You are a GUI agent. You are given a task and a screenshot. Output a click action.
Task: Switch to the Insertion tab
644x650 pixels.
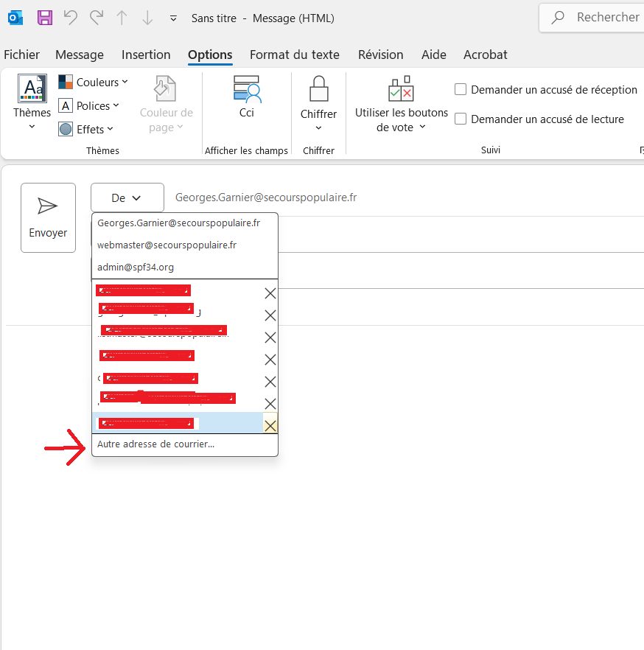coord(146,55)
